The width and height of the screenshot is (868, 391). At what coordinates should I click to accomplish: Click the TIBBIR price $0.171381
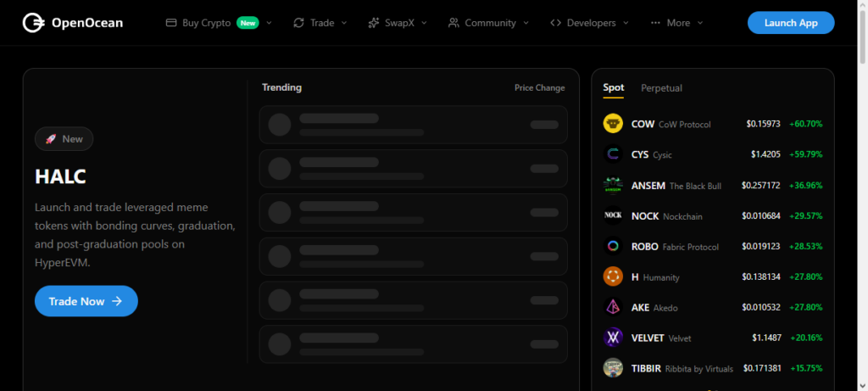(x=762, y=368)
